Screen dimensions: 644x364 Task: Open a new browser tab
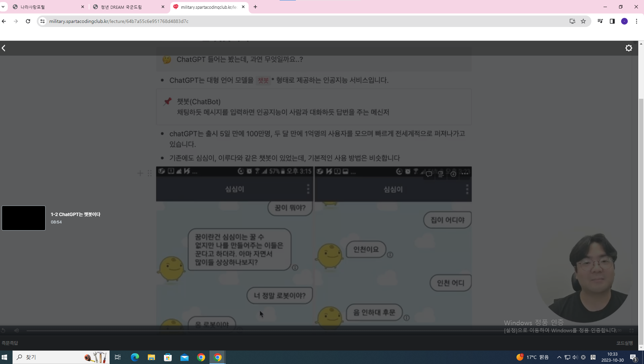255,7
